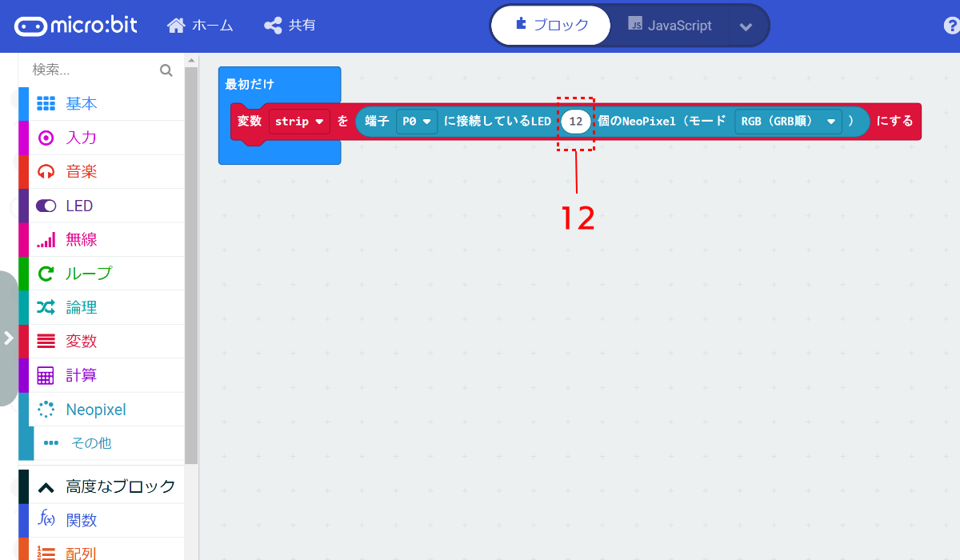The image size is (960, 560).
Task: Click the 12 LED count input field
Action: pyautogui.click(x=575, y=122)
